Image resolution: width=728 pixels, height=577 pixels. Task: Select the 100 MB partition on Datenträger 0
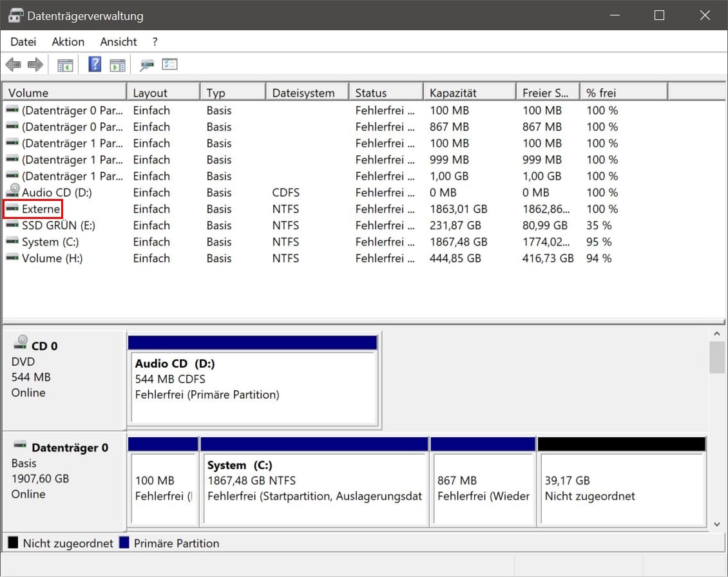(x=163, y=481)
